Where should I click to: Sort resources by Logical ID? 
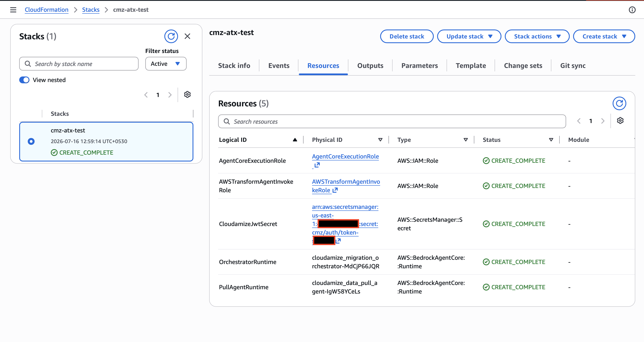tap(295, 140)
